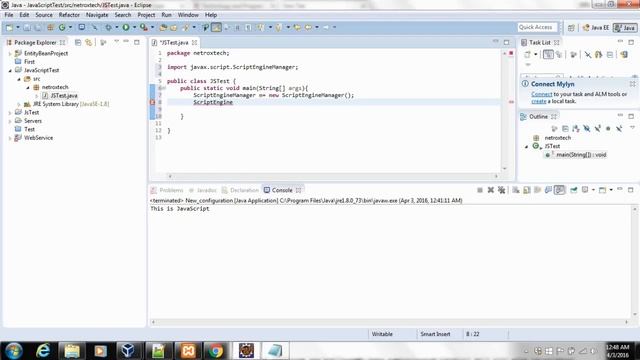Toggle Categorized view in Task List toolbar
This screenshot has height=360, width=640.
point(548,54)
